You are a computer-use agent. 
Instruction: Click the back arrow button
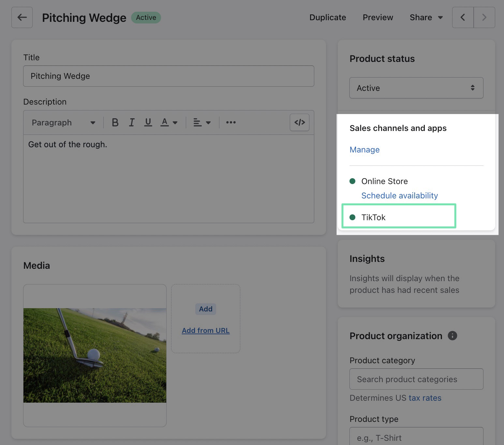(22, 17)
